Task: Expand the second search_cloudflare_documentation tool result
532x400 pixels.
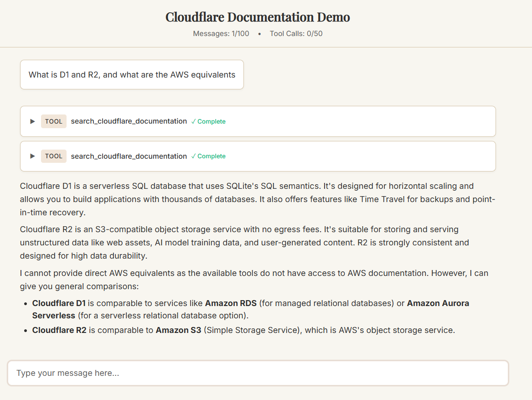Action: (x=32, y=156)
